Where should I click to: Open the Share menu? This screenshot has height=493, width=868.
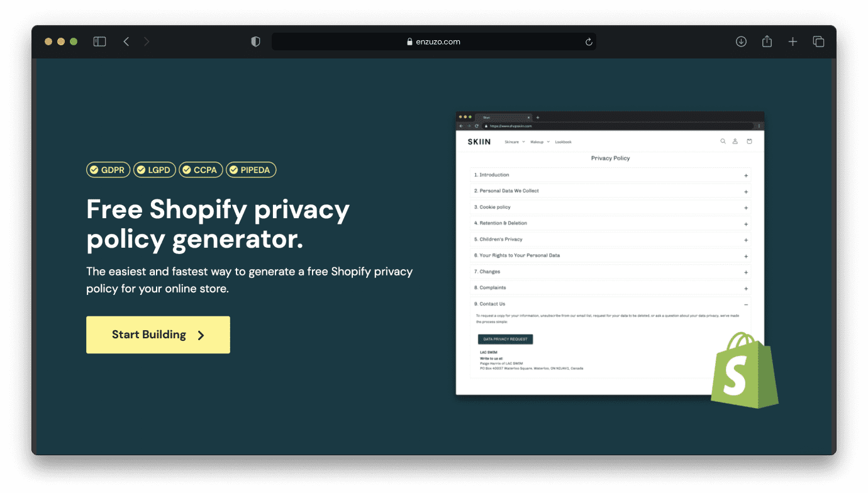point(767,42)
